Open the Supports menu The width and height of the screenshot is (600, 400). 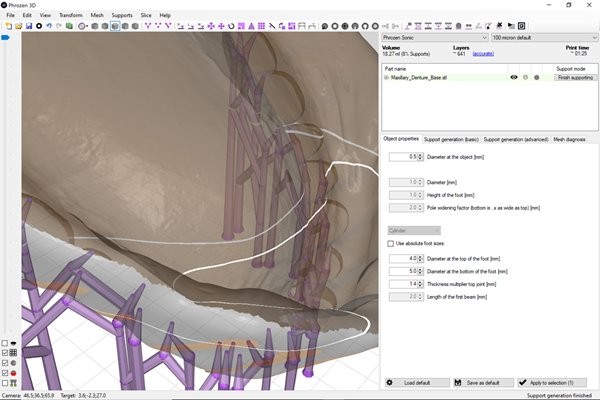(x=121, y=15)
